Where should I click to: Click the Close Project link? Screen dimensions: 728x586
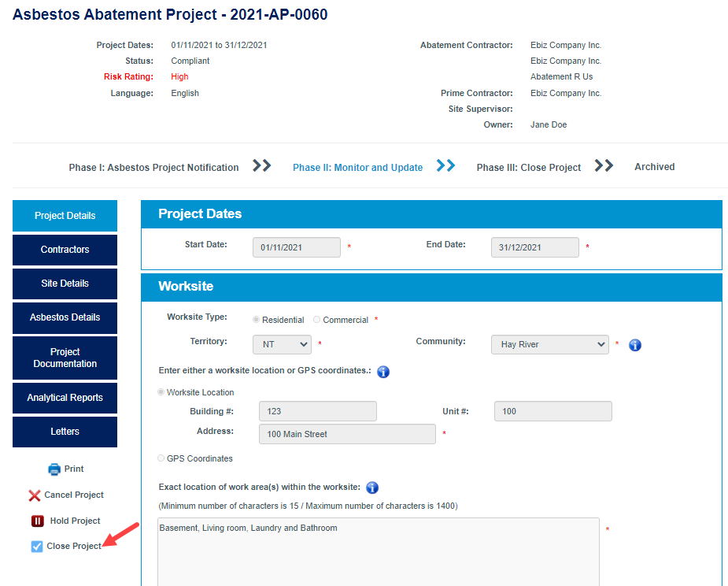tap(74, 546)
